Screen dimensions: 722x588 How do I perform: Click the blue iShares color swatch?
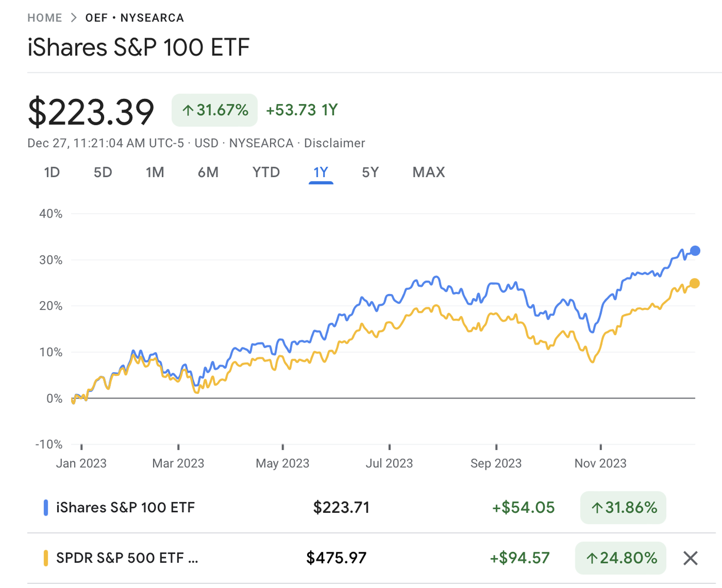coord(46,507)
